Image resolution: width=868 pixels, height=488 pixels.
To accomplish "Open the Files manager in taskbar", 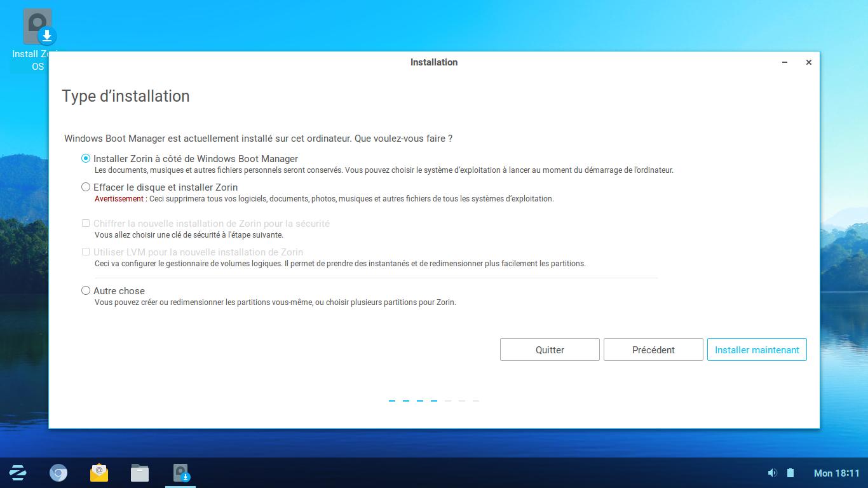I will click(x=140, y=473).
